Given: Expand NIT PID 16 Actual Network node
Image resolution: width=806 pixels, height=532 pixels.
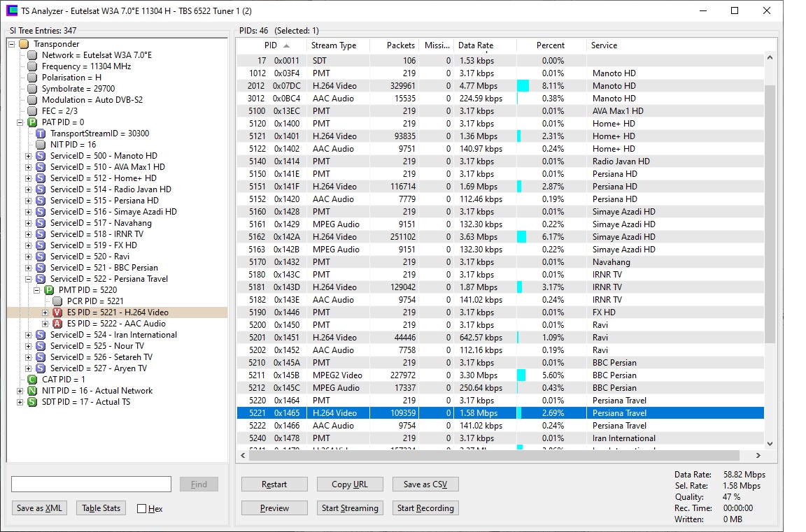Looking at the screenshot, I should point(20,391).
